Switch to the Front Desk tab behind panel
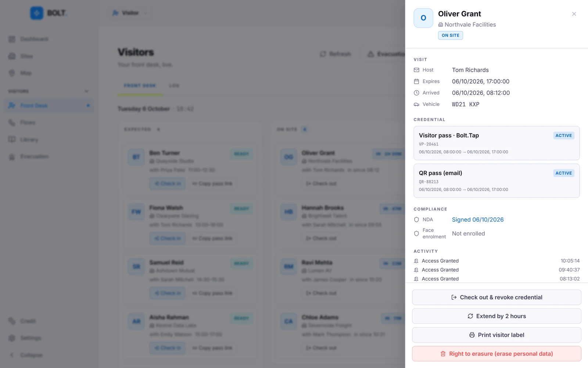The height and width of the screenshot is (368, 588). coord(140,86)
